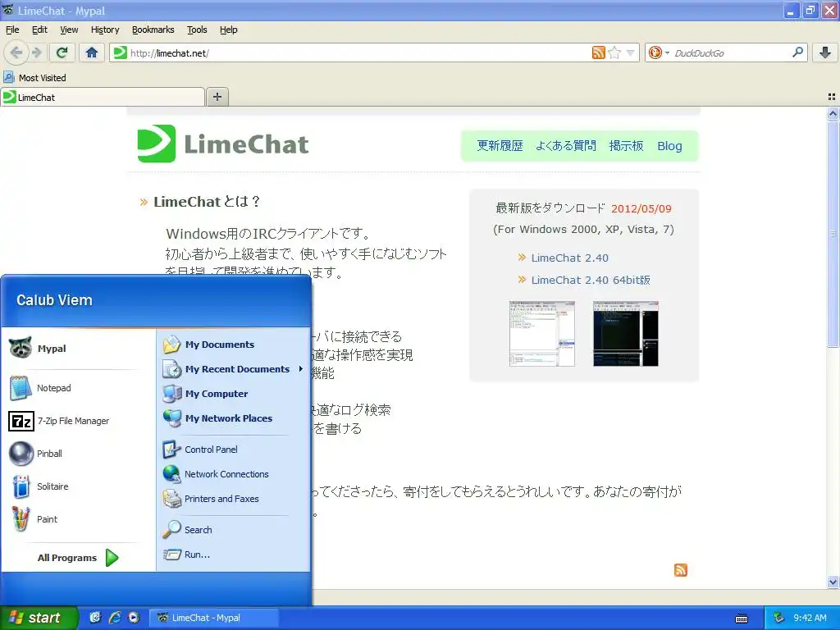Open the Tools menu
This screenshot has width=840, height=630.
(197, 30)
